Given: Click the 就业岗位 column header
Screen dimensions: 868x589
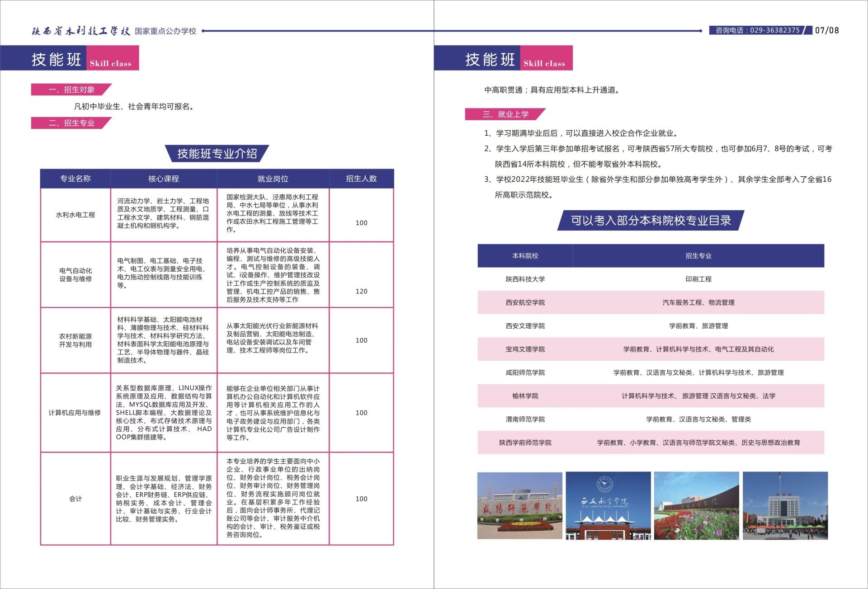Looking at the screenshot, I should (x=273, y=179).
